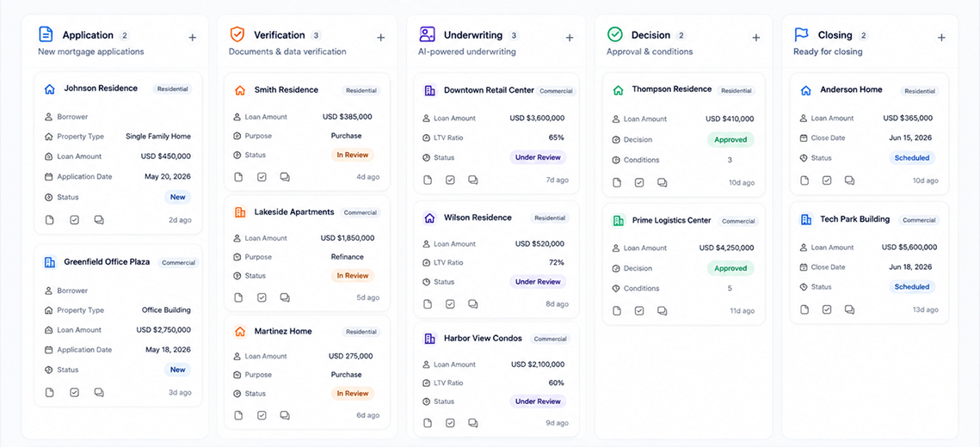
Task: Open the Johnson Residence card title
Action: pyautogui.click(x=101, y=88)
